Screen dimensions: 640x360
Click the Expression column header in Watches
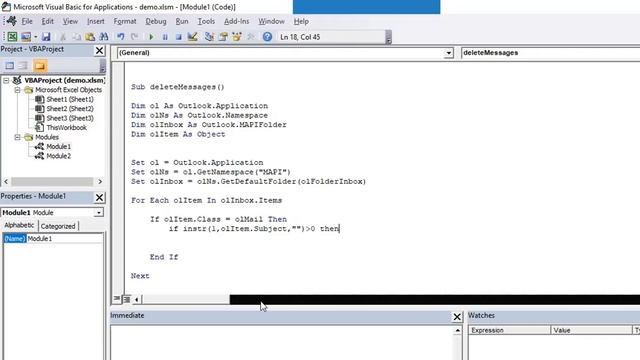(509, 330)
